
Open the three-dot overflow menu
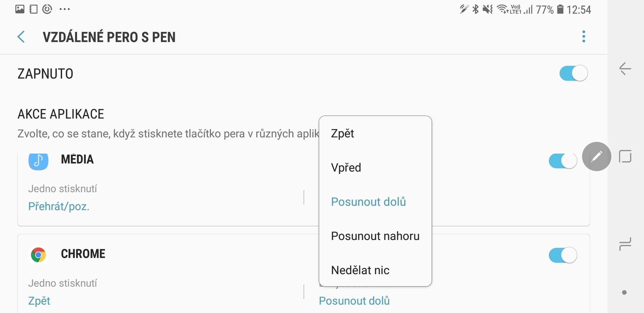584,37
